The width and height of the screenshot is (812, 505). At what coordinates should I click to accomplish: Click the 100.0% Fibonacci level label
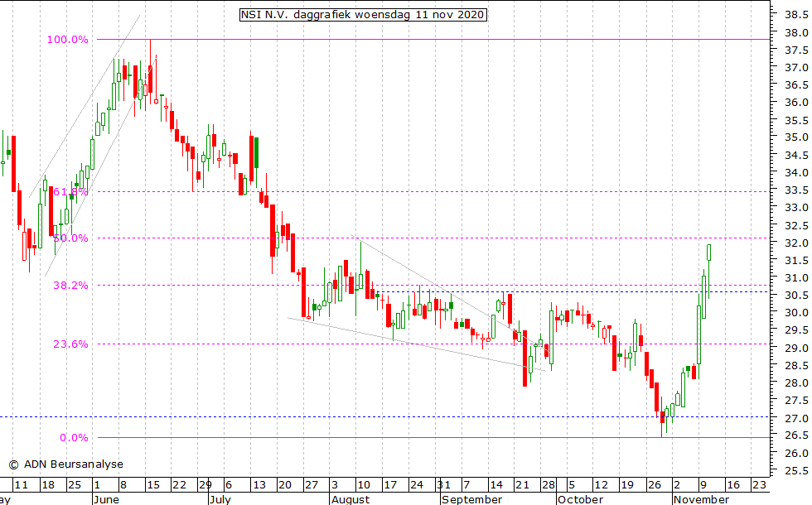(x=68, y=40)
